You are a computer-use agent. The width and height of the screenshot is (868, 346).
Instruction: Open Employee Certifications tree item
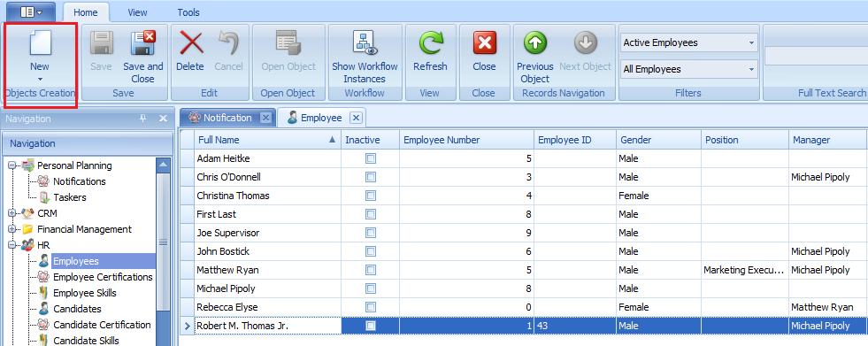[x=103, y=277]
